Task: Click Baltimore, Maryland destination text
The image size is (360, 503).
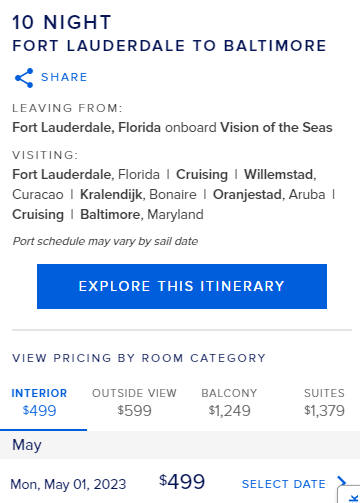Action: tap(142, 214)
